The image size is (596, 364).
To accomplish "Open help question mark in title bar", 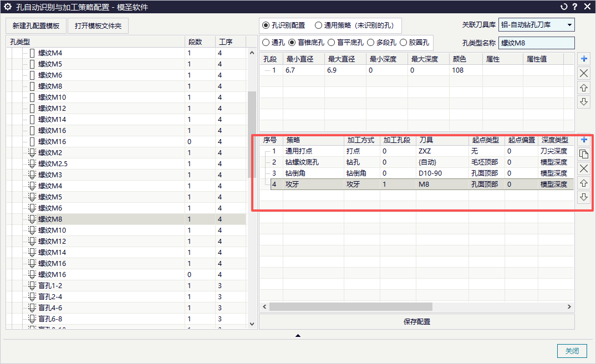I will pyautogui.click(x=575, y=7).
